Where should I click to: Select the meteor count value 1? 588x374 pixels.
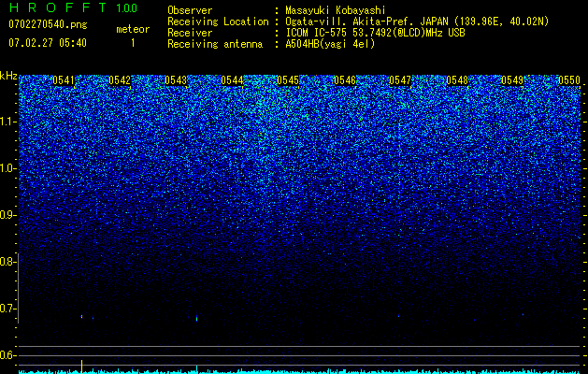tap(133, 43)
